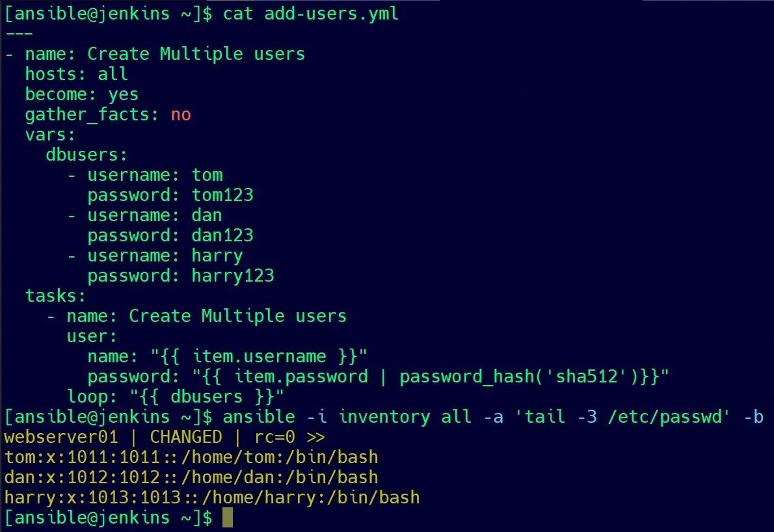
Task: Click the 'tail -3 /etc/passwd' quoted argument
Action: point(622,417)
